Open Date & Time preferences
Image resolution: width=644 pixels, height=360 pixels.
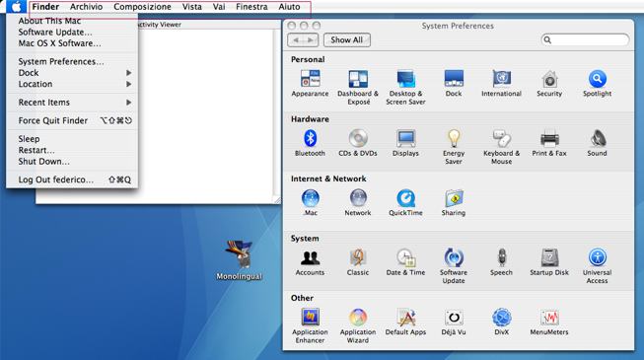pyautogui.click(x=405, y=262)
